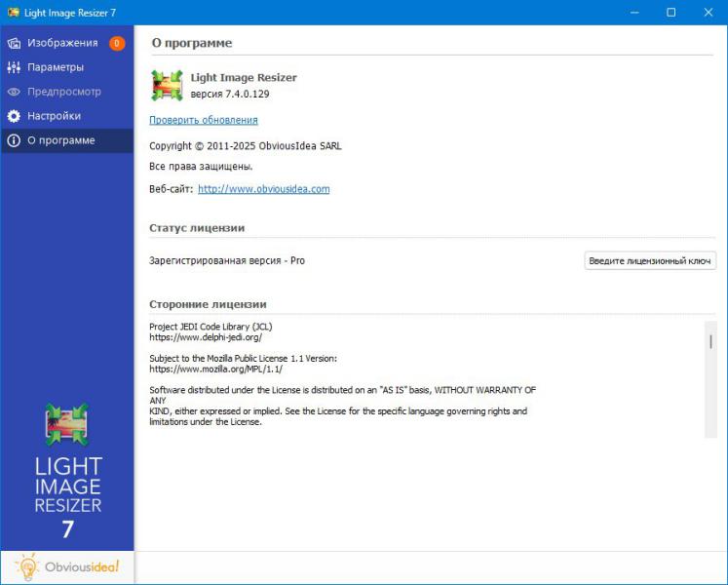Click the mozilla.org MPL URL in license text

(x=215, y=369)
